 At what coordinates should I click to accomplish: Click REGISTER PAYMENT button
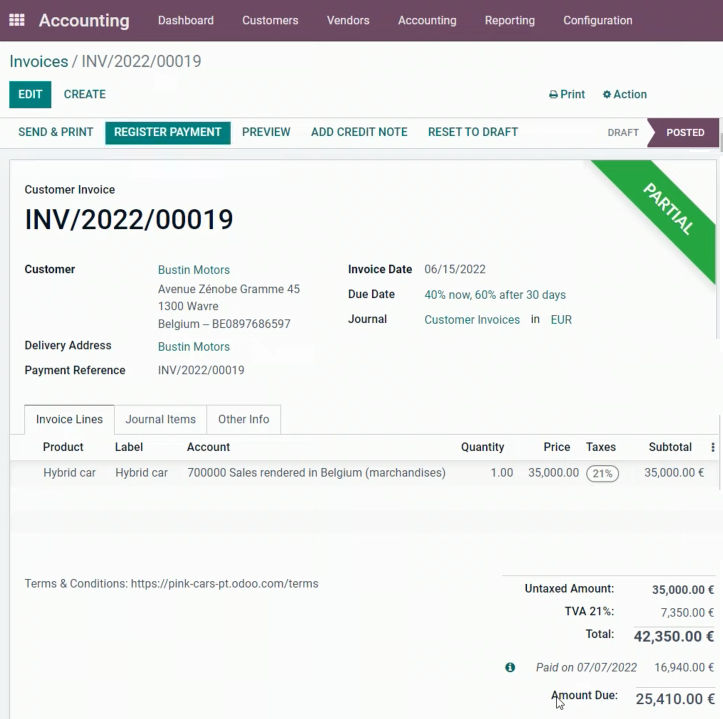168,132
